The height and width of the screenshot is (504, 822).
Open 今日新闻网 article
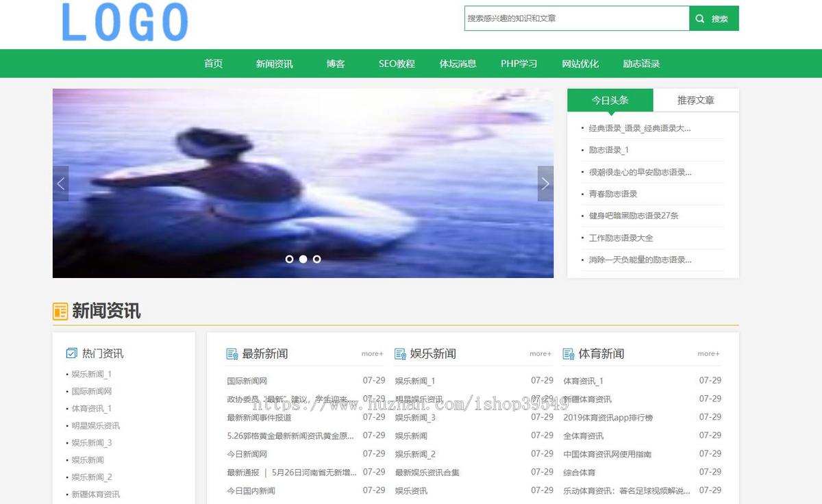click(247, 454)
